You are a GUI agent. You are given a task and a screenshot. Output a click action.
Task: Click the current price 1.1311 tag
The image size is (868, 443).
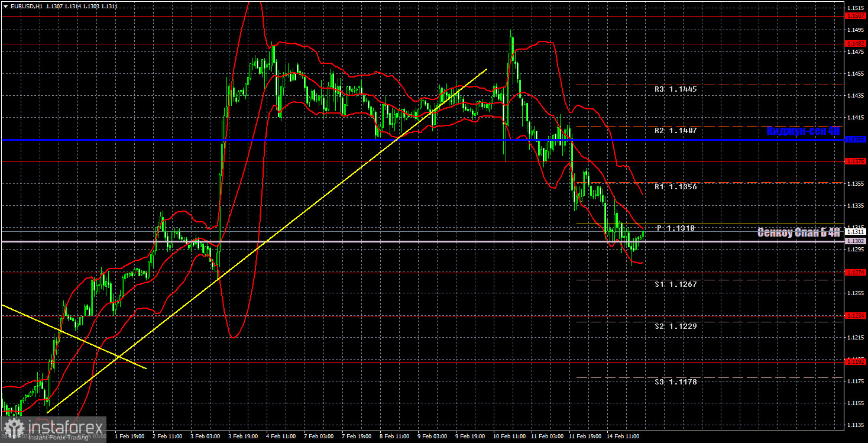856,232
